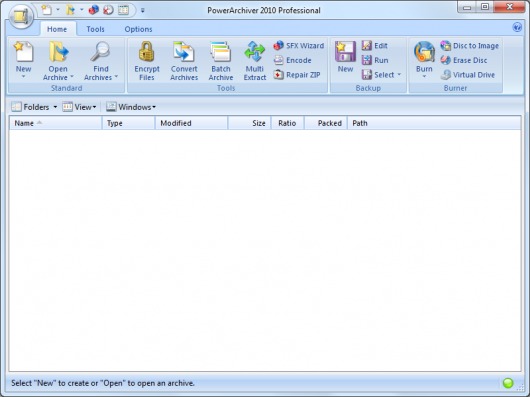Click the Encode tool icon
Viewport: 530px width, 397px height.
279,60
